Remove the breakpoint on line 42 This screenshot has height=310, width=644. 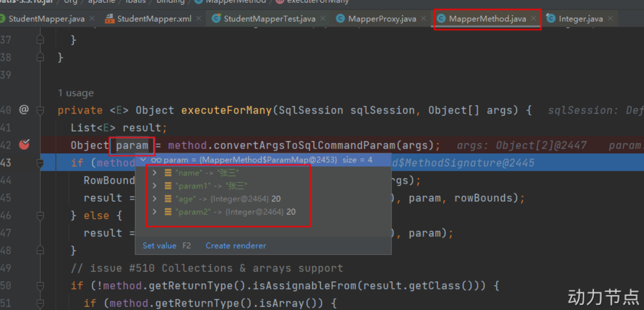tap(24, 144)
